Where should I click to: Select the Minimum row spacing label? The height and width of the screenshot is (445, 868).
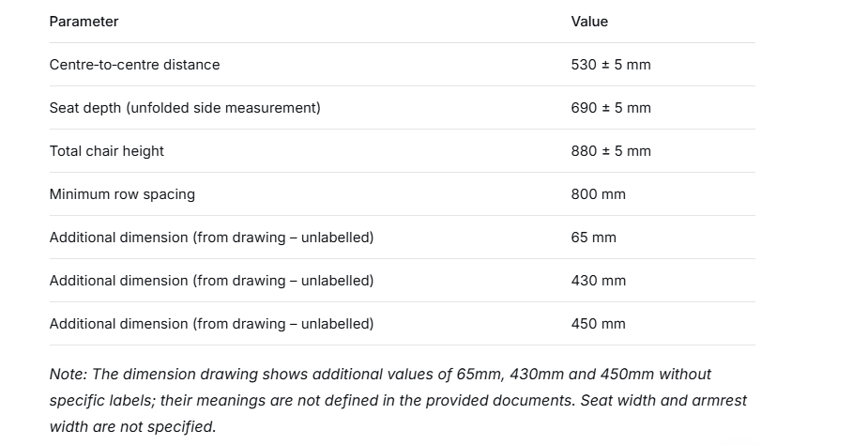(122, 194)
